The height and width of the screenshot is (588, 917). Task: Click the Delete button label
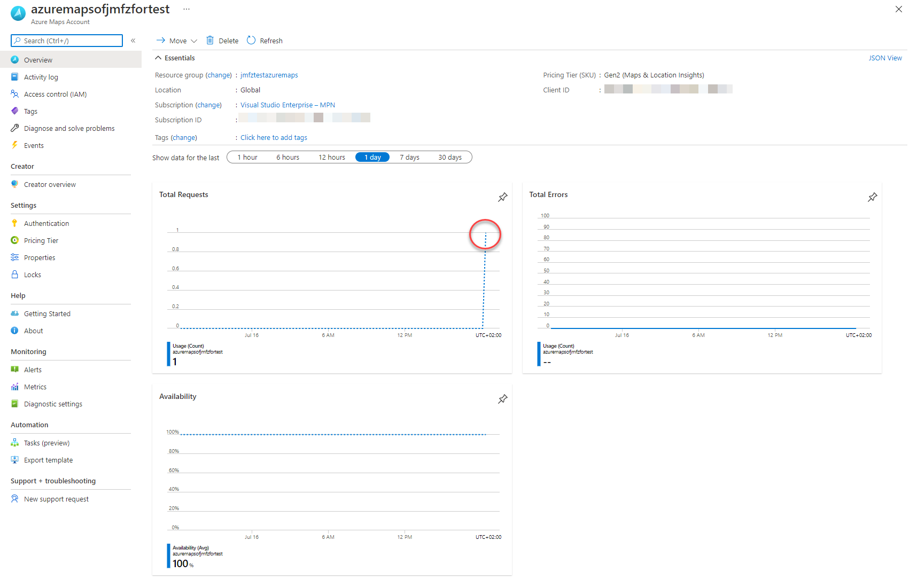[x=229, y=41]
